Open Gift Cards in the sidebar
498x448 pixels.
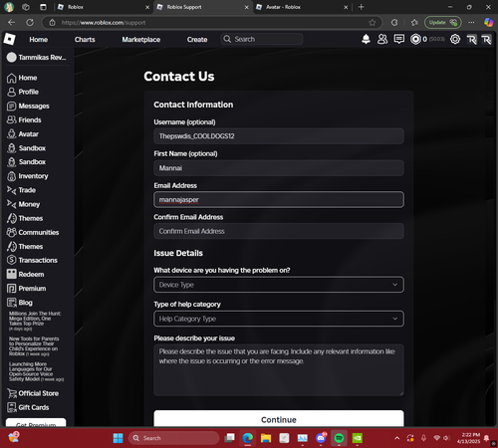pyautogui.click(x=28, y=407)
